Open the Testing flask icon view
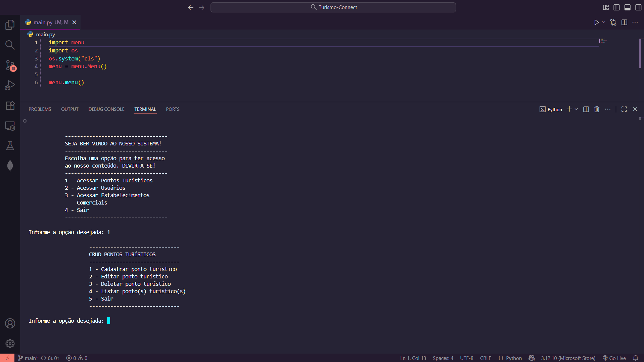Image resolution: width=644 pixels, height=362 pixels. (x=10, y=146)
